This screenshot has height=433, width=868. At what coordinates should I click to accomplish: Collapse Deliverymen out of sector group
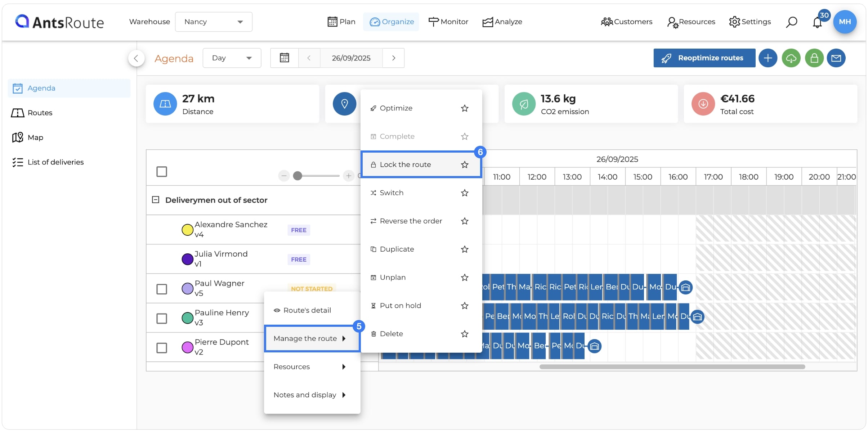156,200
